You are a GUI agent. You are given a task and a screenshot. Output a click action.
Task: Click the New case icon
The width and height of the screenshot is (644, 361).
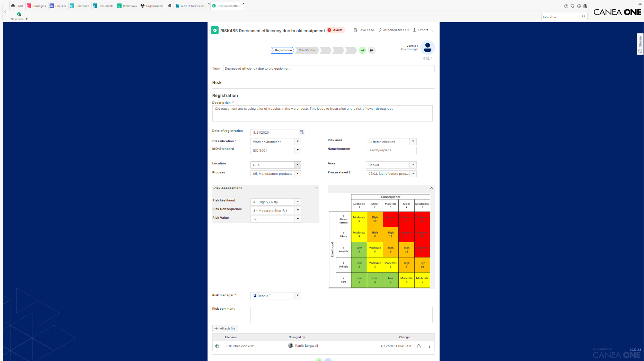18,15
